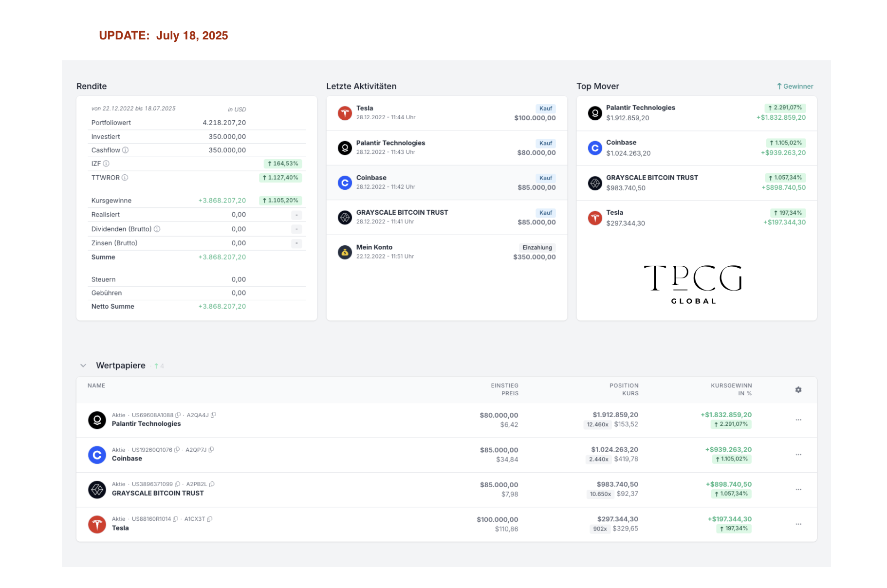
Task: Click the Investiert value 350.000,00
Action: point(227,137)
